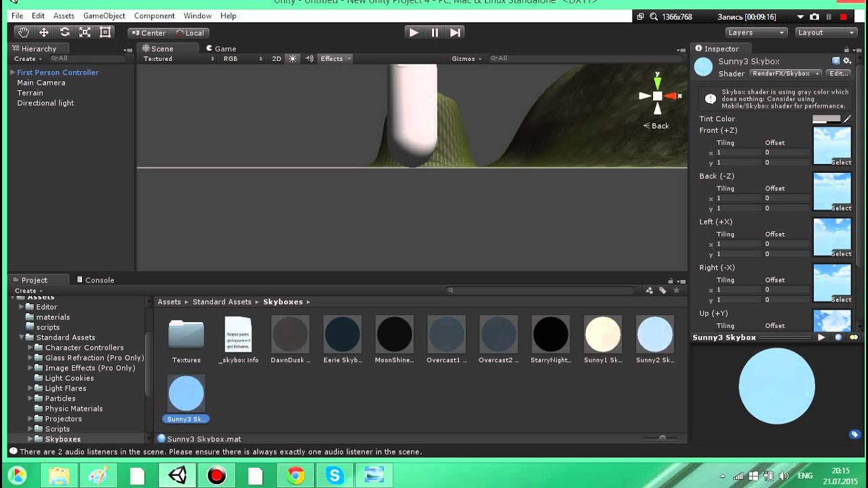
Task: Click the Scene view orientation gizmo
Action: [x=657, y=96]
